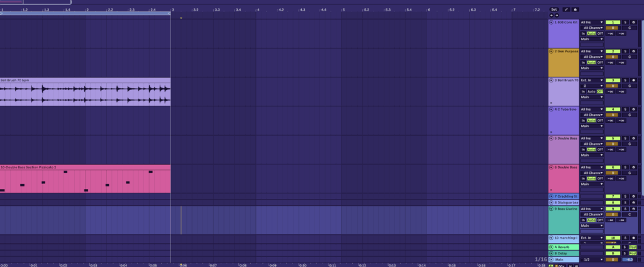Image resolution: width=644 pixels, height=267 pixels.
Task: Toggle the lock envelopes icon
Action: (574, 9)
